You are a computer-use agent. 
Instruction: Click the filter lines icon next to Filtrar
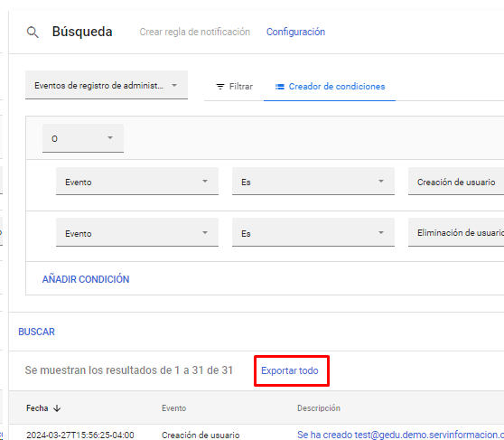pos(220,87)
